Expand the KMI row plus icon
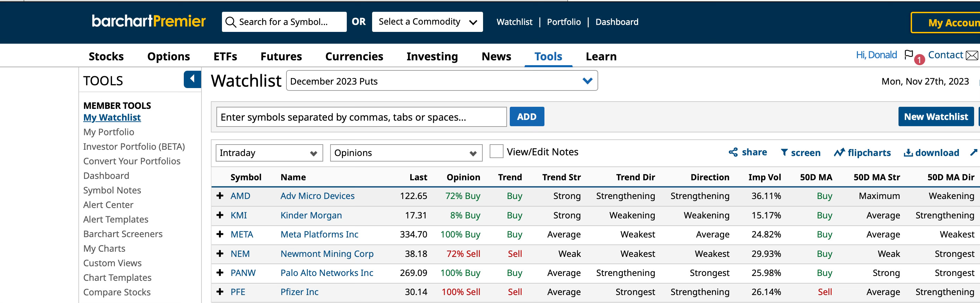Image resolution: width=980 pixels, height=303 pixels. pos(220,215)
